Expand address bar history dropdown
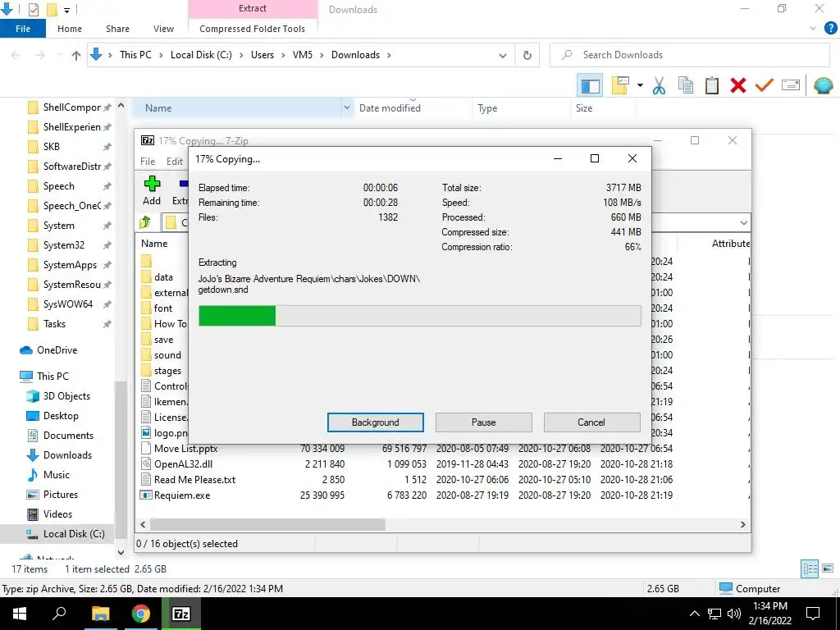 503,55
